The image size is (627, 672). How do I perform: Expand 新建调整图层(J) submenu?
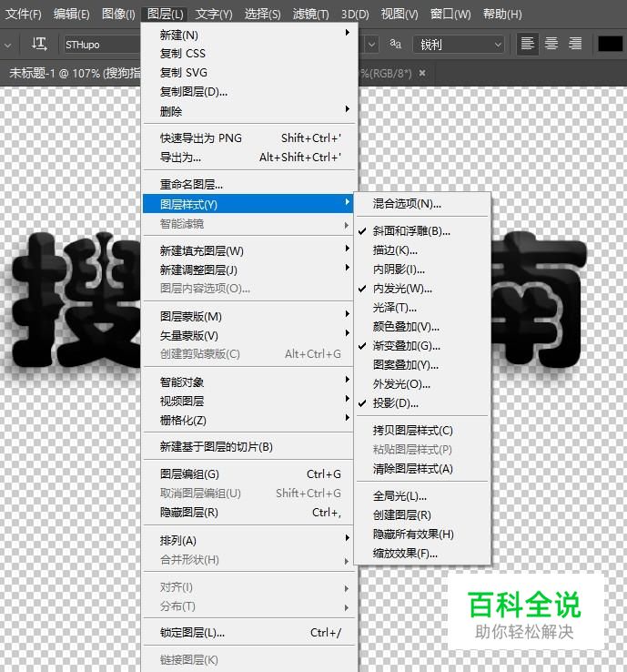(x=248, y=270)
